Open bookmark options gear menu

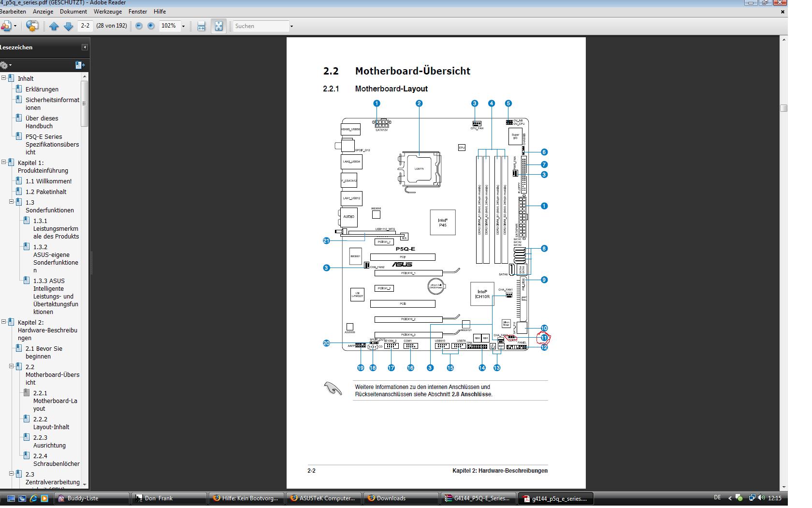(6, 65)
